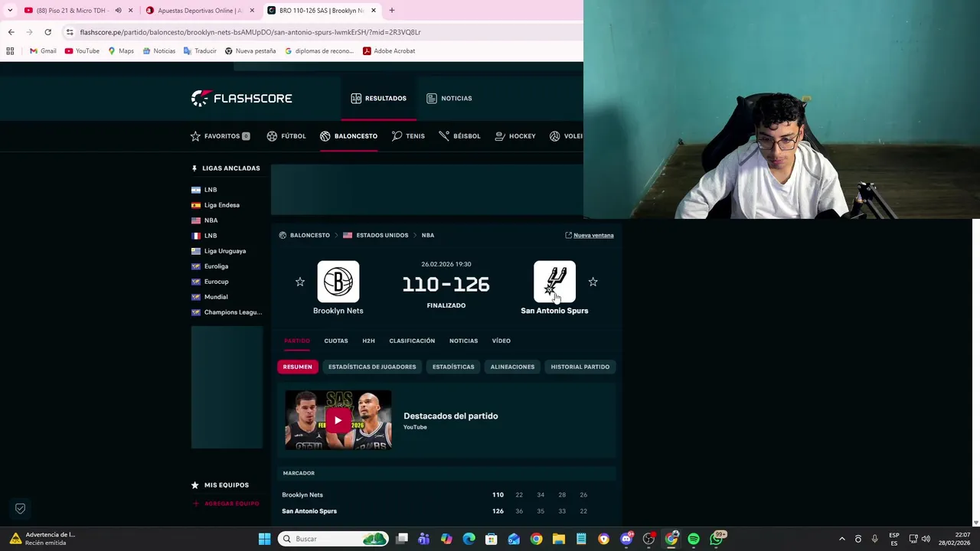
Task: Click Brooklyn Nets score row name
Action: click(x=302, y=494)
